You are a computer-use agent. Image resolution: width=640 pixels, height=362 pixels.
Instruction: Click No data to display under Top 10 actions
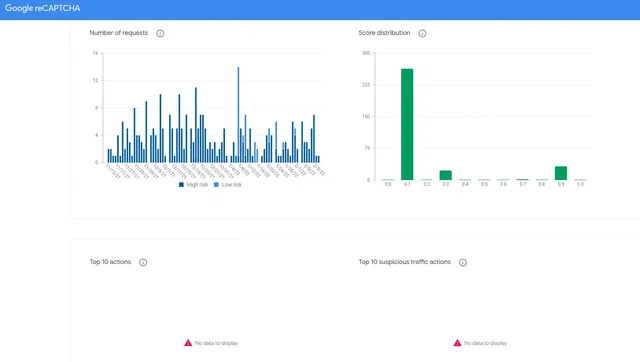point(216,343)
